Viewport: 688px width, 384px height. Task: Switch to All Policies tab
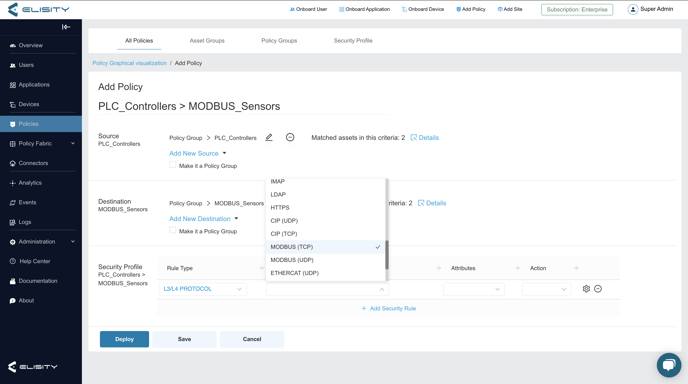139,41
